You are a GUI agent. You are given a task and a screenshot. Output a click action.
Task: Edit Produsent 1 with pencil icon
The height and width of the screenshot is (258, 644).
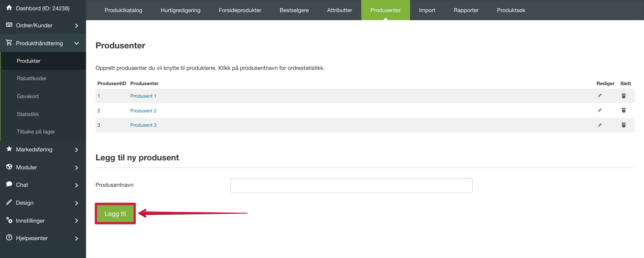pyautogui.click(x=599, y=96)
